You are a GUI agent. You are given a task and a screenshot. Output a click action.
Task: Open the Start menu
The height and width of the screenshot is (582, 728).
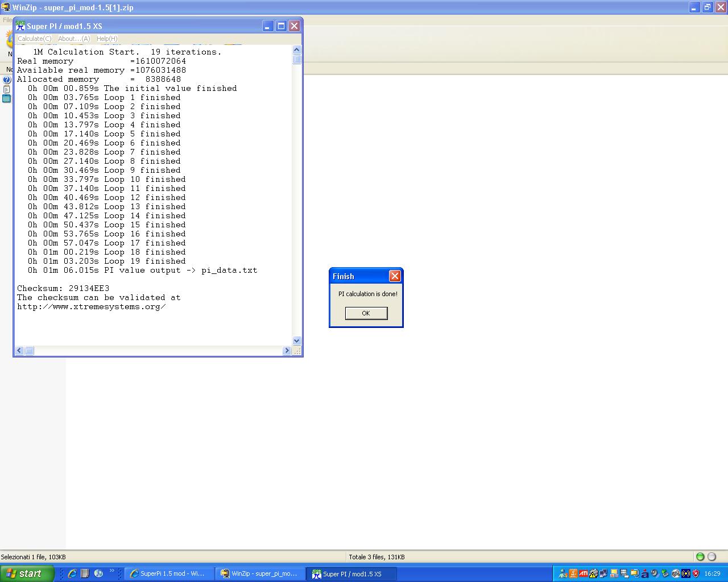click(27, 573)
